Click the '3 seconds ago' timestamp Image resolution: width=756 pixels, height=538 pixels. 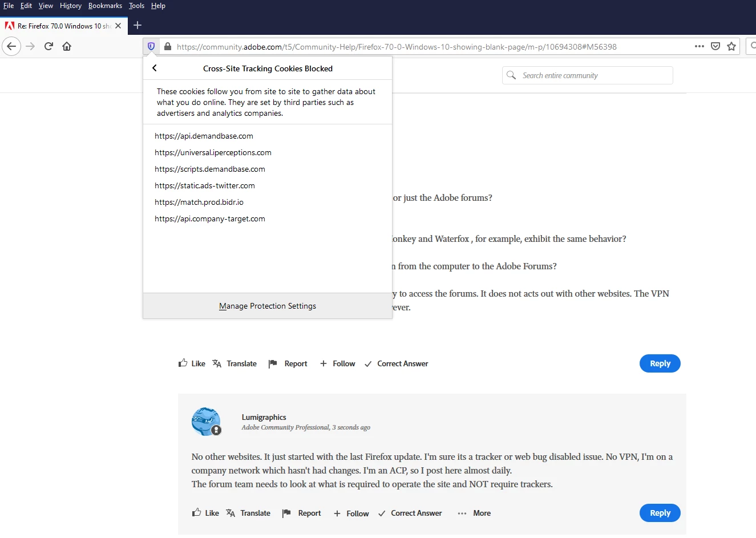pyautogui.click(x=351, y=427)
